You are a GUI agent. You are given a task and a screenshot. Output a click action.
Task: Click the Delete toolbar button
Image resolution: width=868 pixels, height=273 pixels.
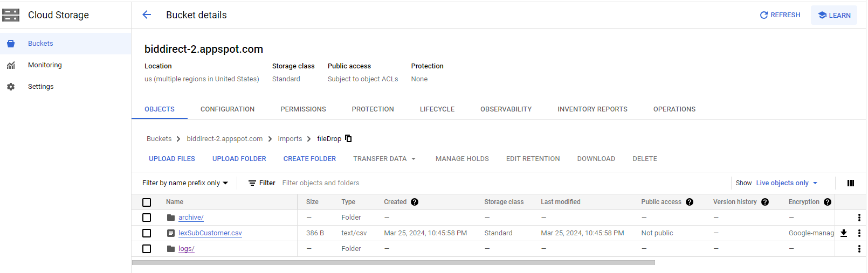[645, 159]
